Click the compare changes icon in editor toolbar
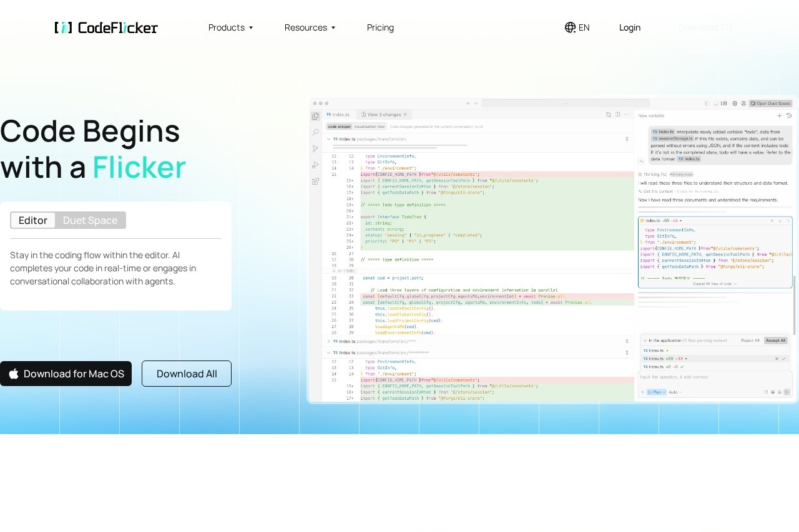The width and height of the screenshot is (799, 532). click(609, 115)
